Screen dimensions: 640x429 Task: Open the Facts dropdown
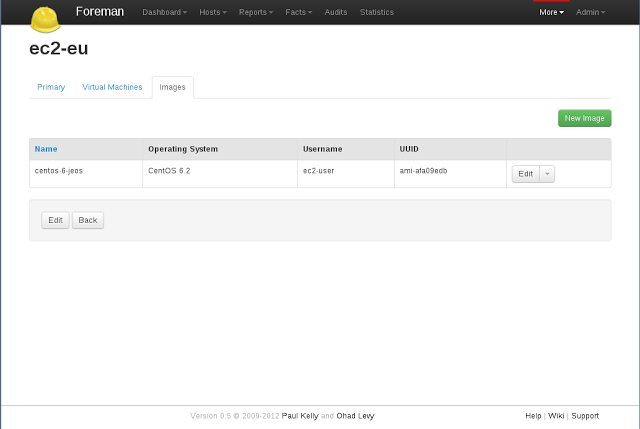coord(298,12)
